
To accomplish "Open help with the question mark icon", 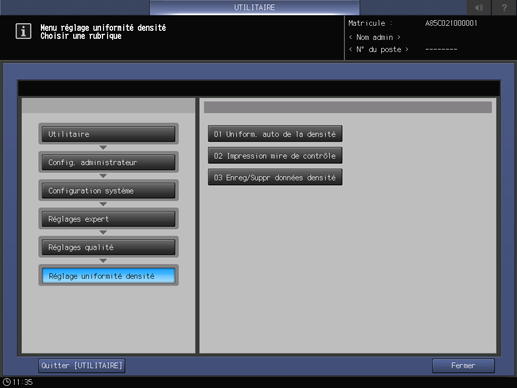I will 504,7.
